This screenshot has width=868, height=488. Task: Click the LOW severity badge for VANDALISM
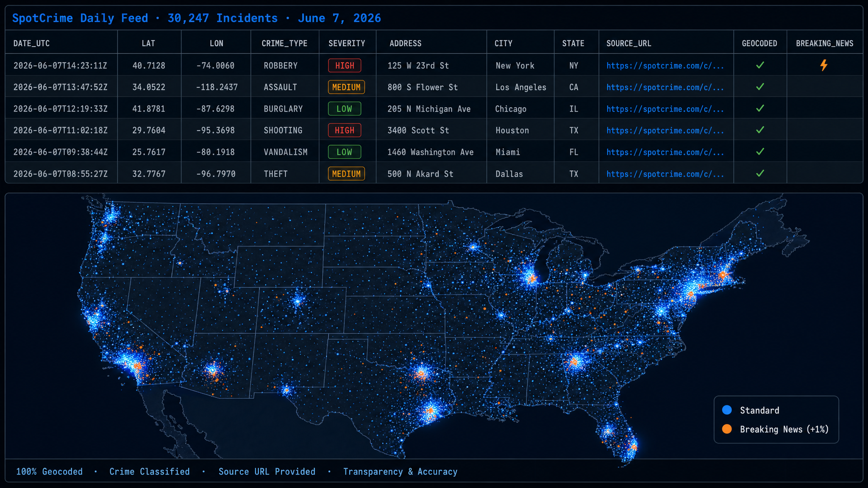coord(345,152)
